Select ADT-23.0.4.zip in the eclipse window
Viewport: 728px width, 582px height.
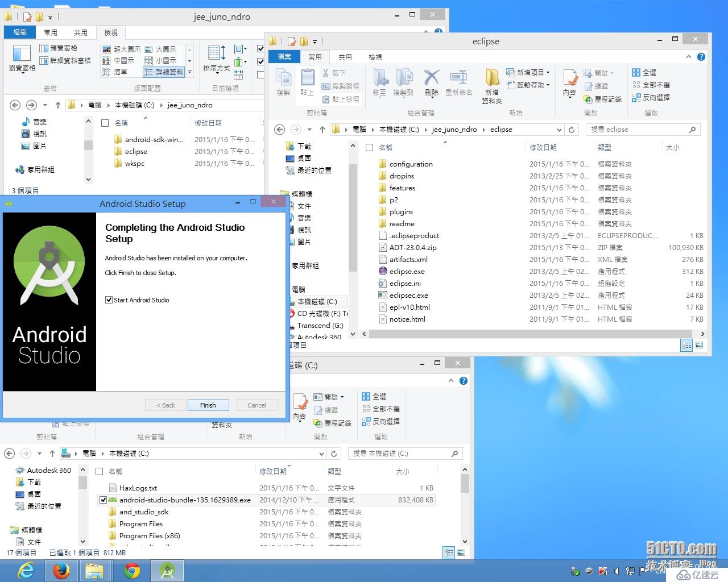pyautogui.click(x=413, y=248)
